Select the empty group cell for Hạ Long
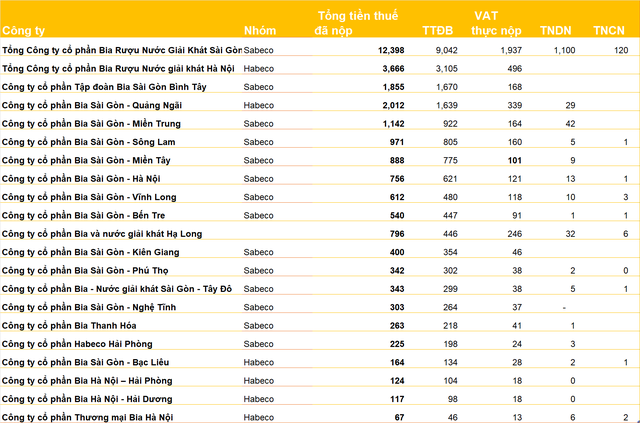640x423 pixels. tap(278, 234)
